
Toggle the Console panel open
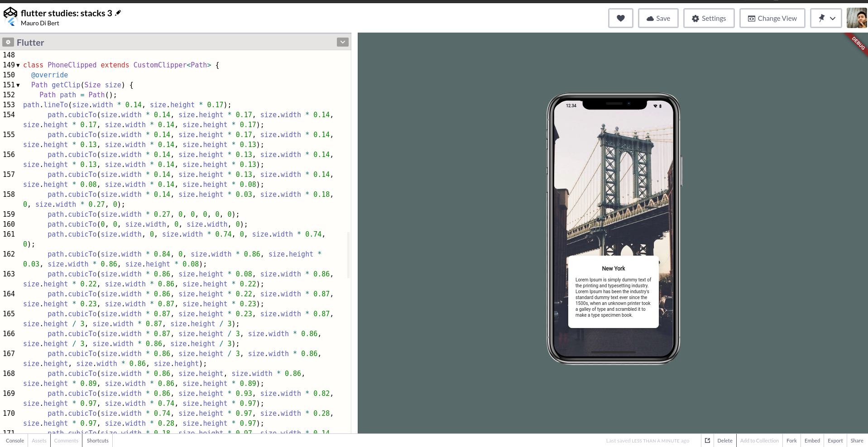(x=15, y=440)
